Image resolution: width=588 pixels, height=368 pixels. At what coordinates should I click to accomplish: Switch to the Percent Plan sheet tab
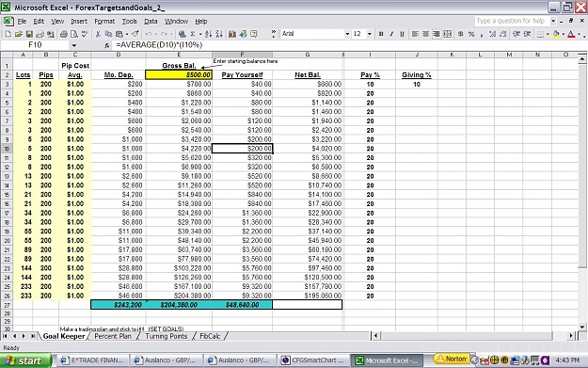[113, 336]
